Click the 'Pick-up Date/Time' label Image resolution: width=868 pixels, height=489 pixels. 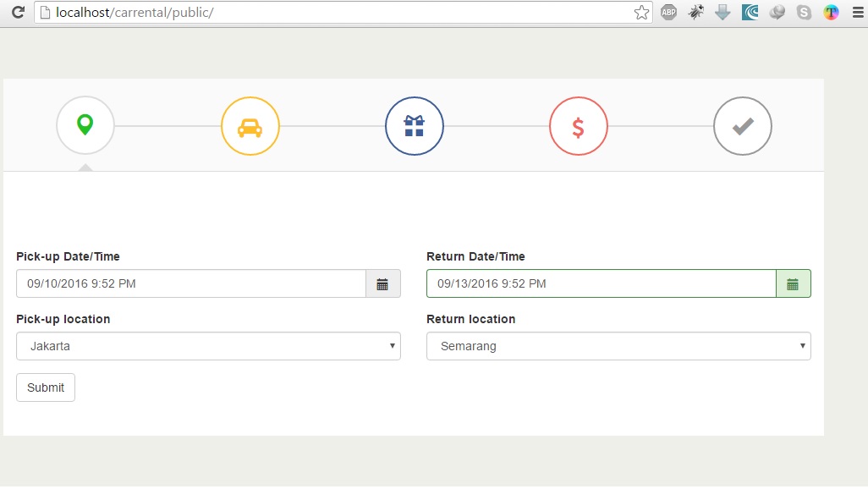pyautogui.click(x=68, y=256)
